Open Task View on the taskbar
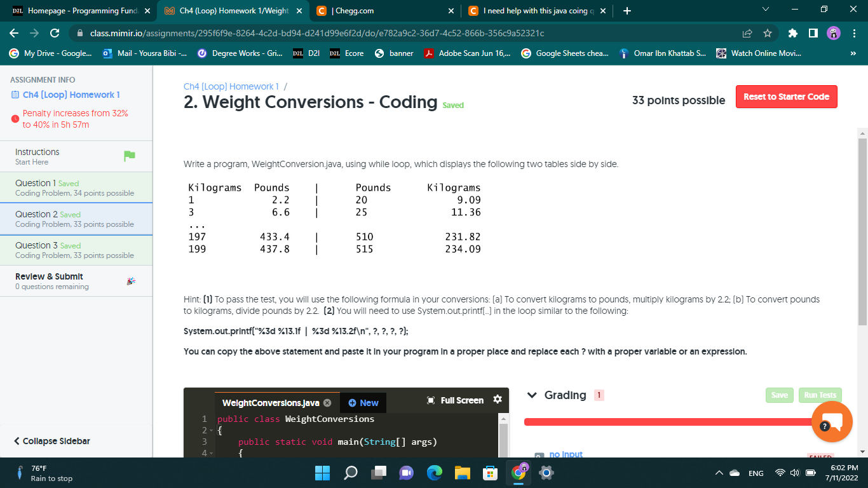 coord(379,473)
